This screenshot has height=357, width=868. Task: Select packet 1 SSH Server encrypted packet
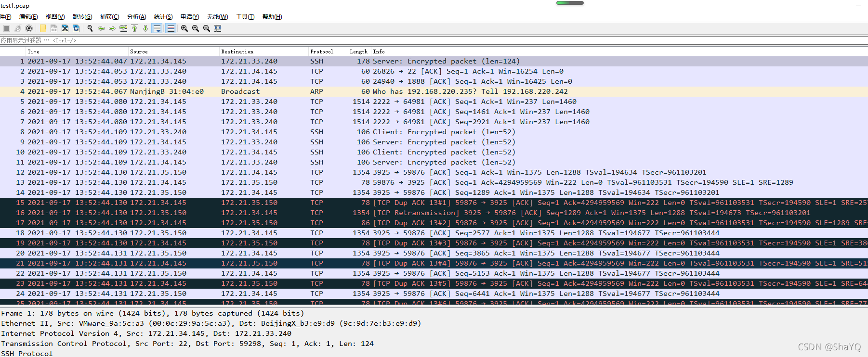434,61
